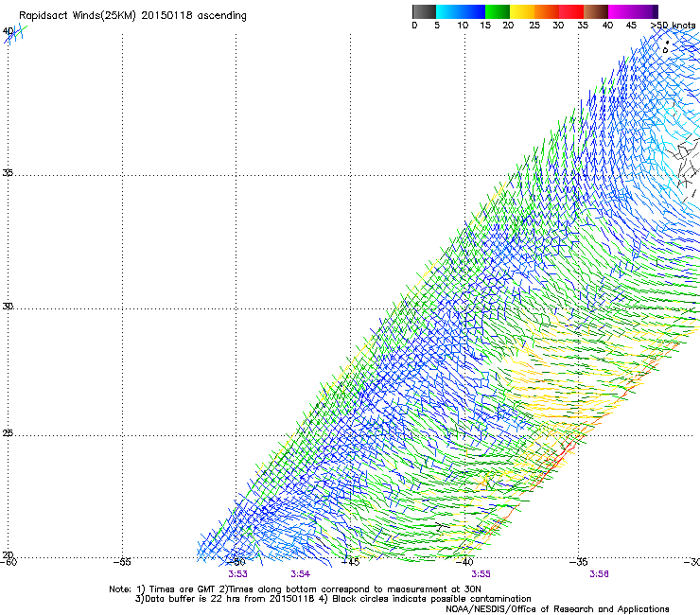Click the legend tick label '40'
The height and width of the screenshot is (615, 700).
tap(607, 26)
